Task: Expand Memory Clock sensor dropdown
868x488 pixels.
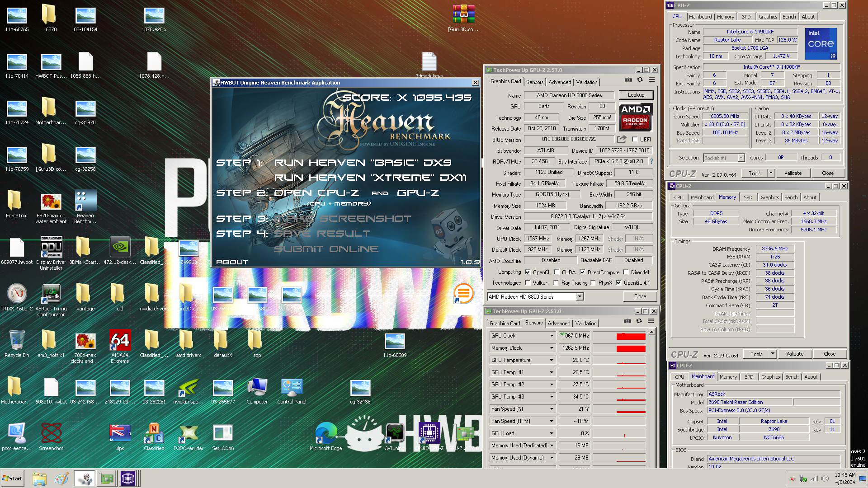Action: click(x=552, y=348)
